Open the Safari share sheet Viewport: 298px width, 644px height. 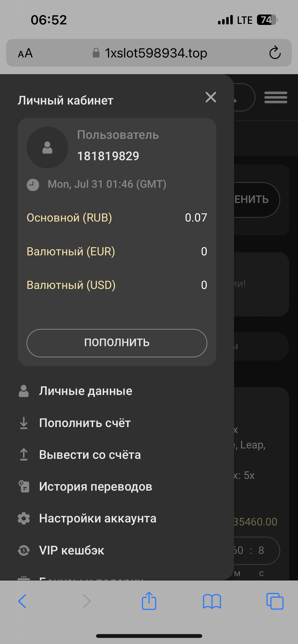point(149,601)
